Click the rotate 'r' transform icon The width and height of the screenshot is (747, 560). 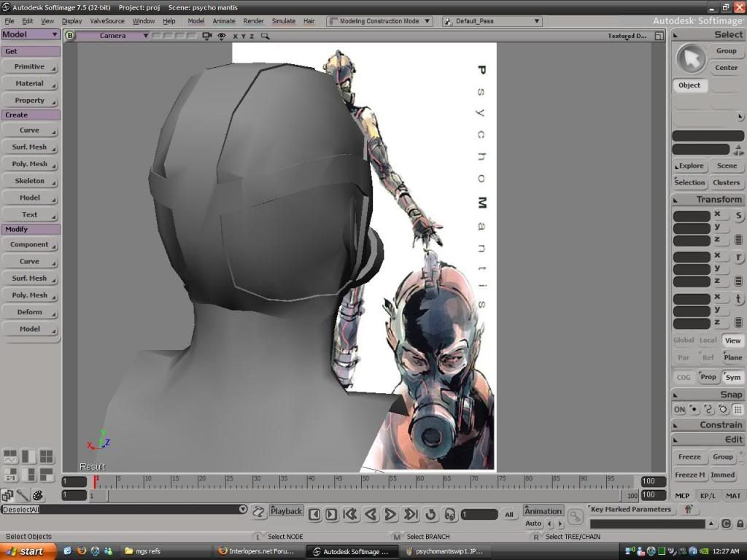coord(738,257)
